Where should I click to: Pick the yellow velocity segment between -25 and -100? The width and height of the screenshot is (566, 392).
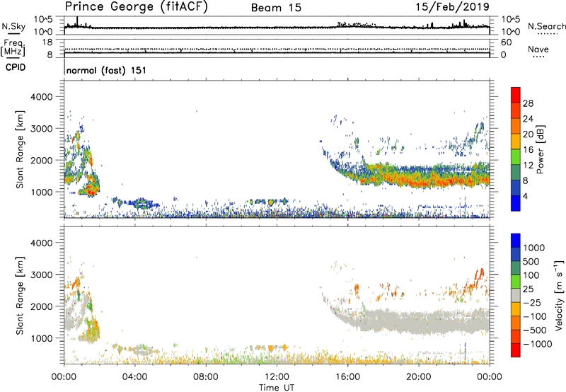[516, 310]
